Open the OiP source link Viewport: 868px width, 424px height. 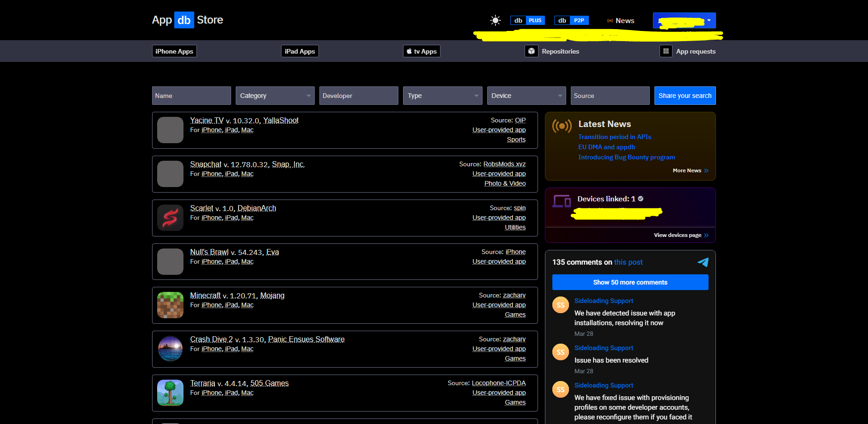pos(520,120)
